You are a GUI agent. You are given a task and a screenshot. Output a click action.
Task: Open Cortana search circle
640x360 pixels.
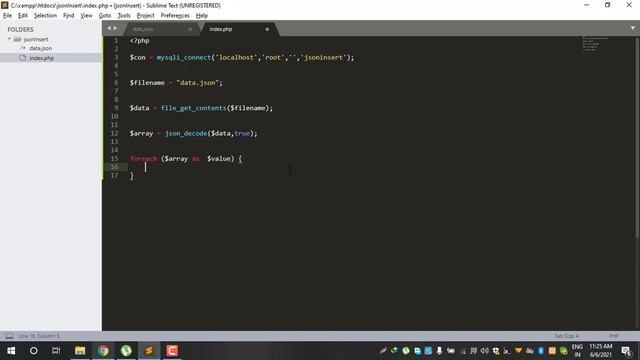34,351
